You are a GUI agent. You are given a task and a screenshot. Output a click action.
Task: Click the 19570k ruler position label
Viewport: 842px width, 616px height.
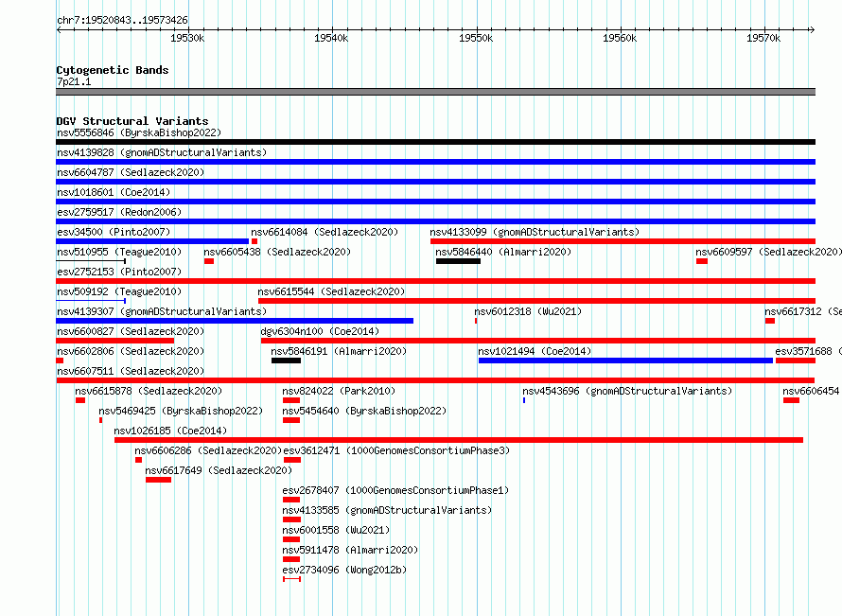coord(763,38)
